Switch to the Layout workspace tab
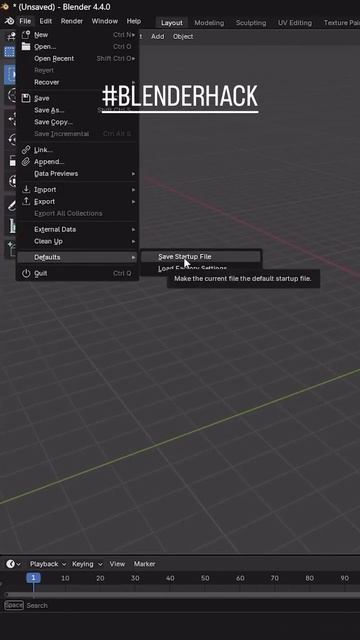The image size is (360, 640). (171, 23)
